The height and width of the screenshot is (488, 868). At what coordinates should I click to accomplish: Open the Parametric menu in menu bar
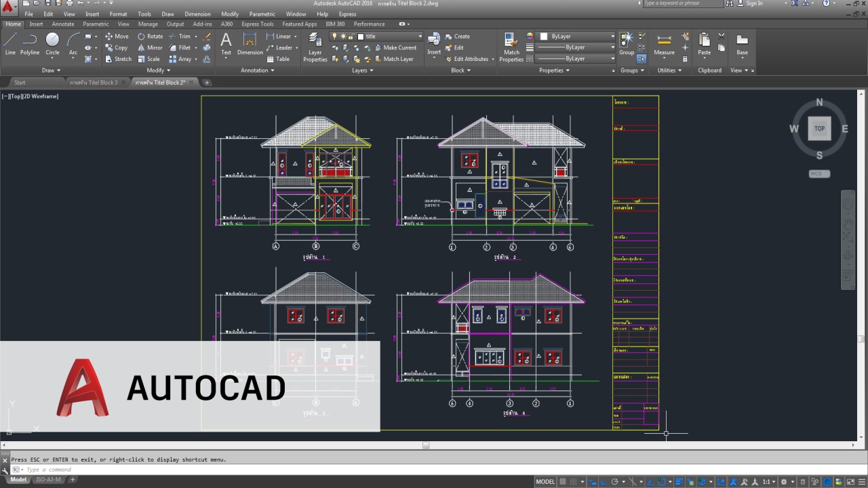click(x=262, y=14)
